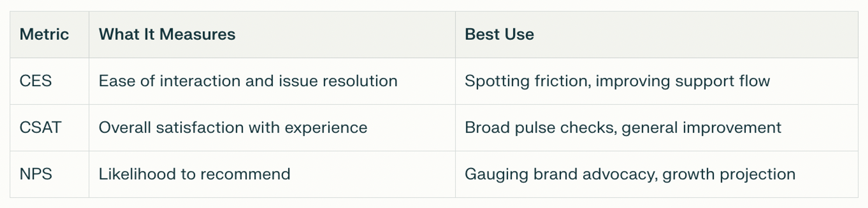Select the What It Measures header

pos(272,34)
